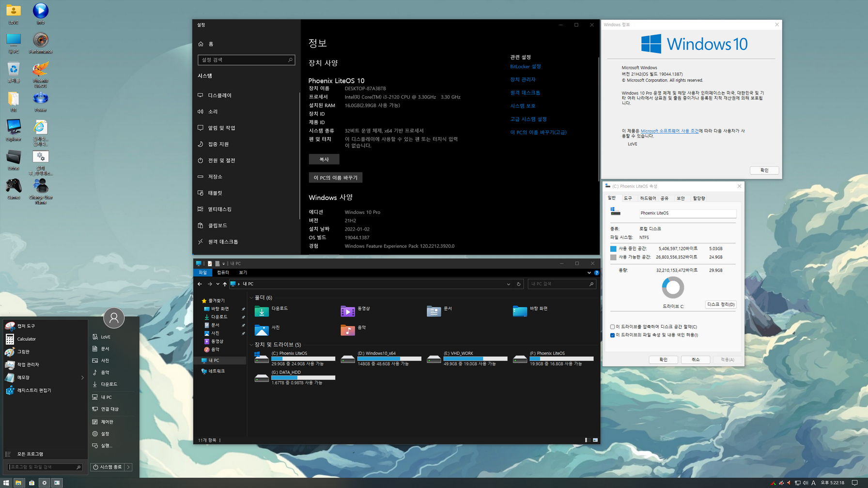Screen dimensions: 868x488
Task: Click the 이 PC의 이름 바꾸기 button
Action: [335, 178]
